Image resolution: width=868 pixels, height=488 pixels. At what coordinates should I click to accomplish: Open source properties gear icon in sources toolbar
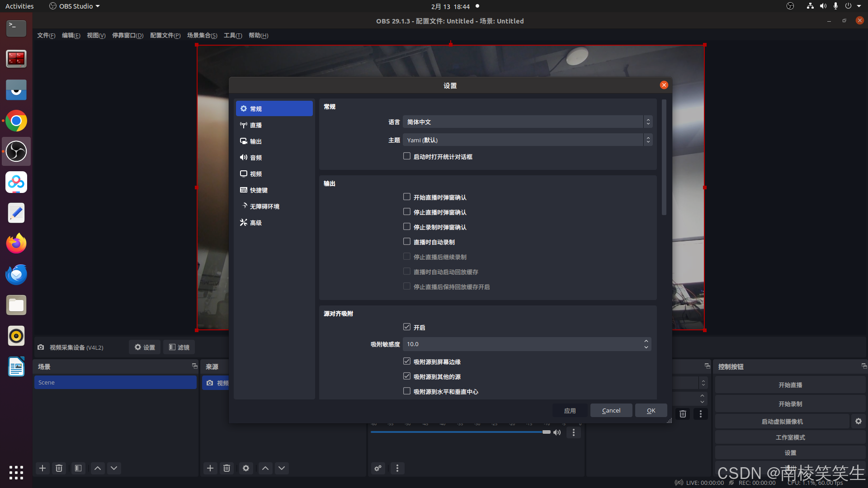point(246,468)
